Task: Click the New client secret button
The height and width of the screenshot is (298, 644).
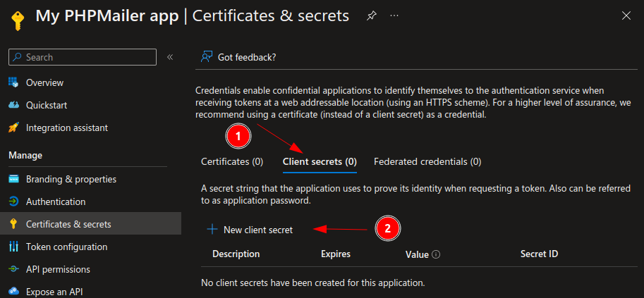Action: [x=250, y=230]
